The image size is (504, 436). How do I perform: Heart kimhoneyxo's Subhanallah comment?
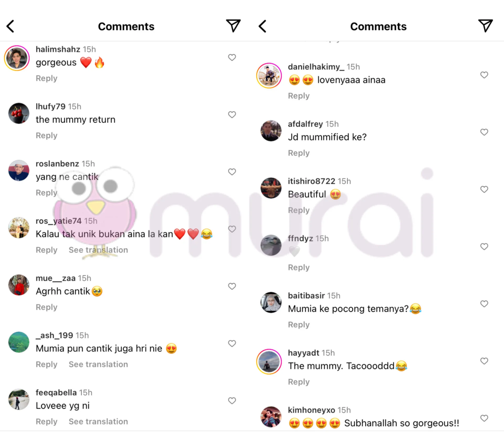484,418
